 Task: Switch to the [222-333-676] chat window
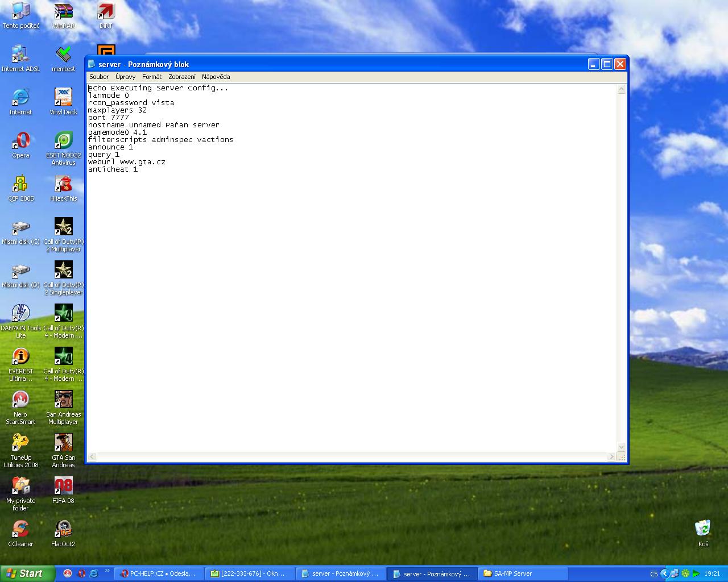click(249, 573)
